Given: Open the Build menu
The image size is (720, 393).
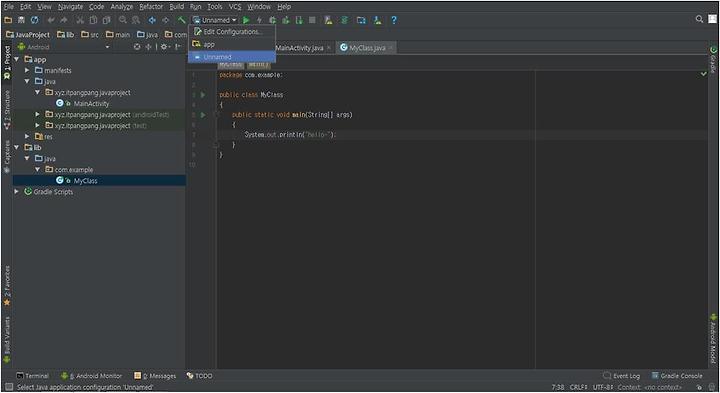Looking at the screenshot, I should 177,6.
